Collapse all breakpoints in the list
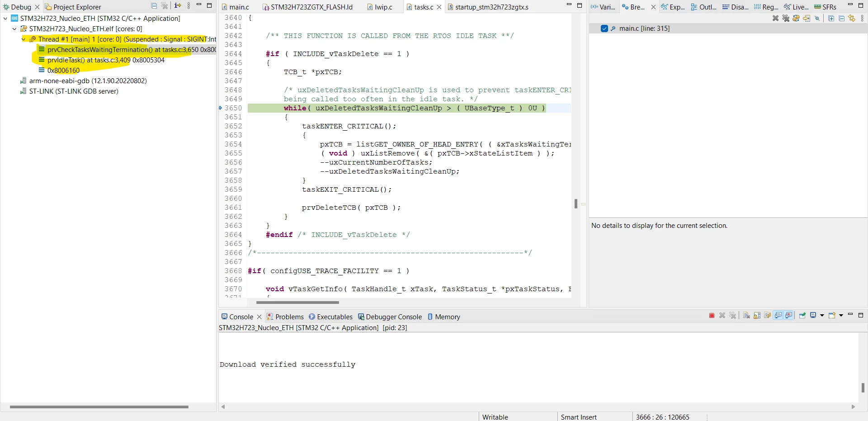Viewport: 868px width, 421px height. pos(841,19)
